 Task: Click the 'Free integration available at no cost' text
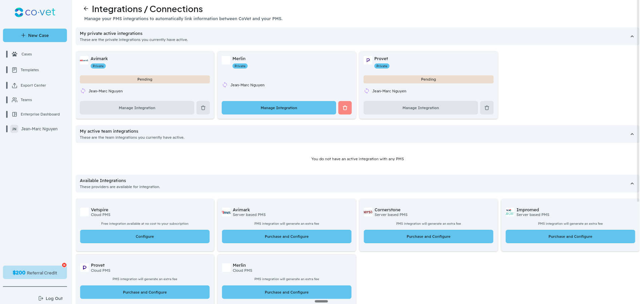pyautogui.click(x=145, y=224)
